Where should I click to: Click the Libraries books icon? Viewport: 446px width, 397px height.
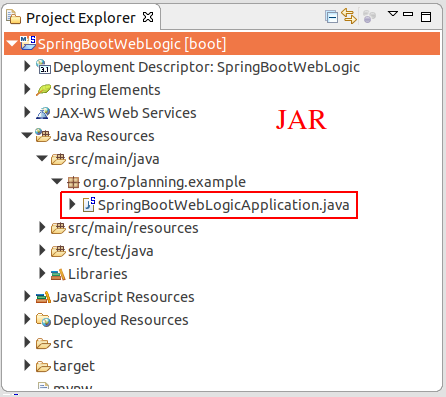click(x=58, y=274)
